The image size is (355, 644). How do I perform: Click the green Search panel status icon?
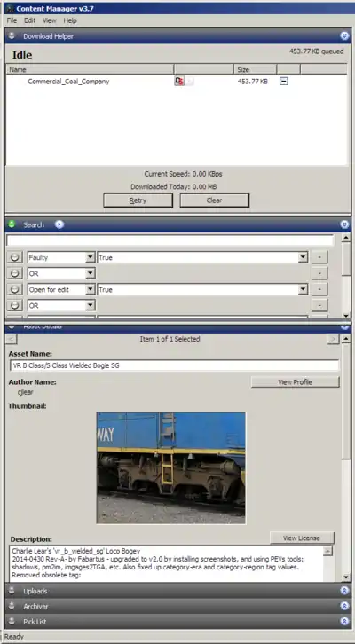(12, 224)
